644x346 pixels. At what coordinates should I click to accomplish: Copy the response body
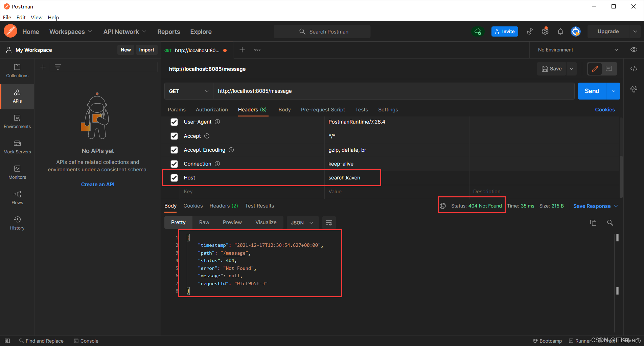[x=593, y=223]
